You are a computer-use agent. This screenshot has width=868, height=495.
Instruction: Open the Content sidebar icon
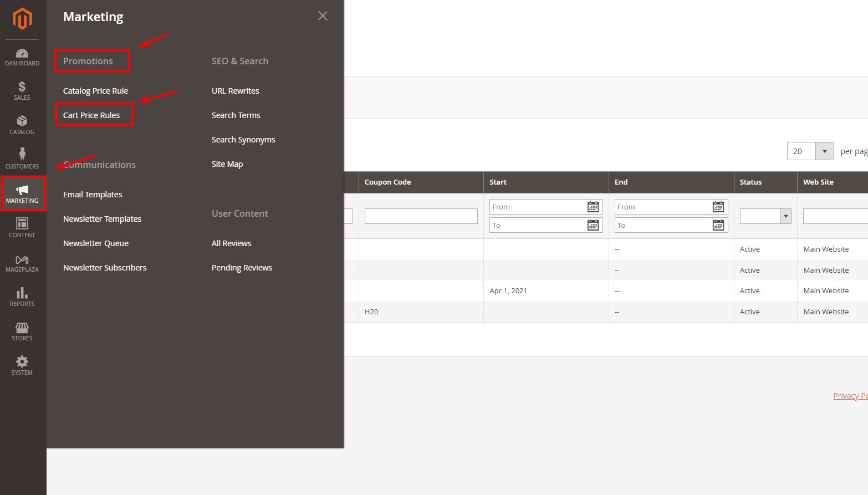[x=22, y=227]
